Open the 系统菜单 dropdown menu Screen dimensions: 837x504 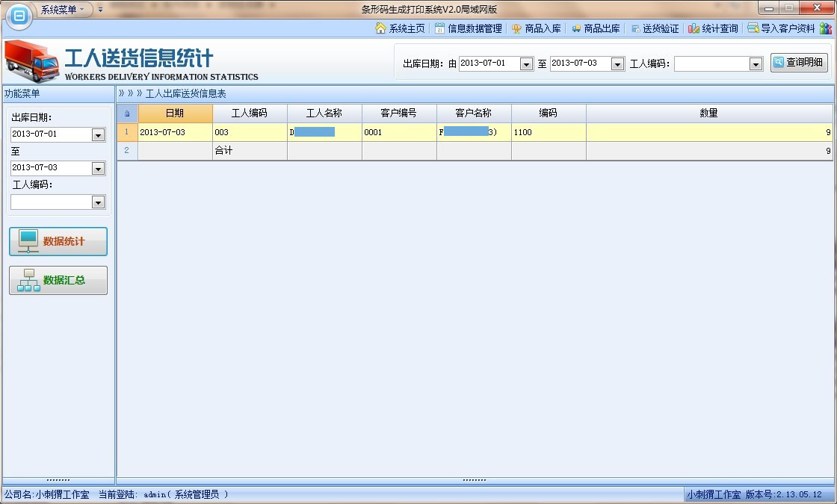[63, 10]
